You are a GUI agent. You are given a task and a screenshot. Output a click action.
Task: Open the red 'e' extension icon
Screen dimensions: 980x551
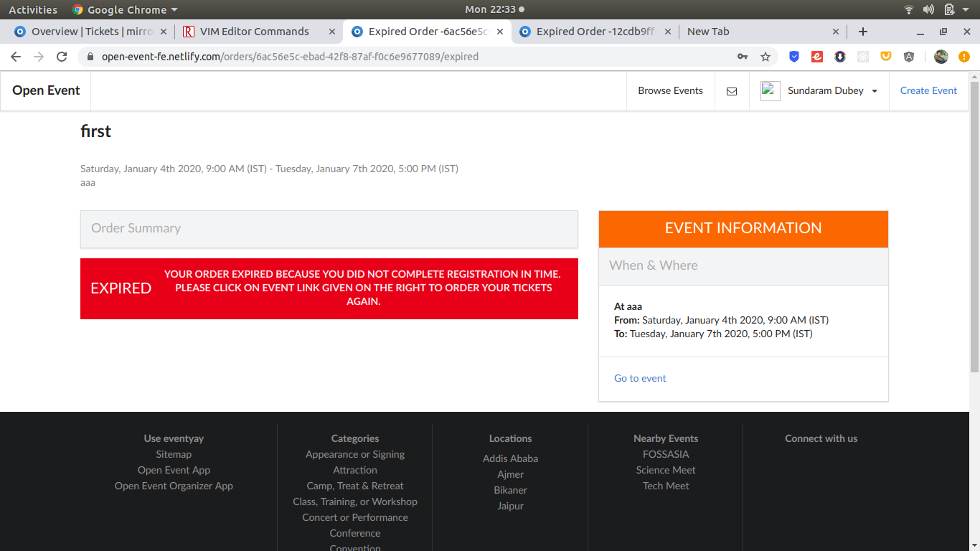coord(817,57)
